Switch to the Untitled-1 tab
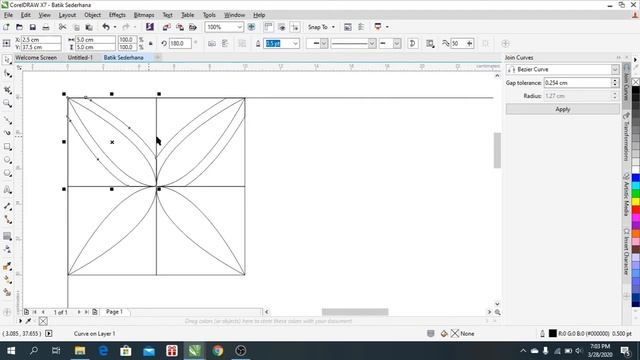Screen dimensions: 640x360 (x=80, y=58)
